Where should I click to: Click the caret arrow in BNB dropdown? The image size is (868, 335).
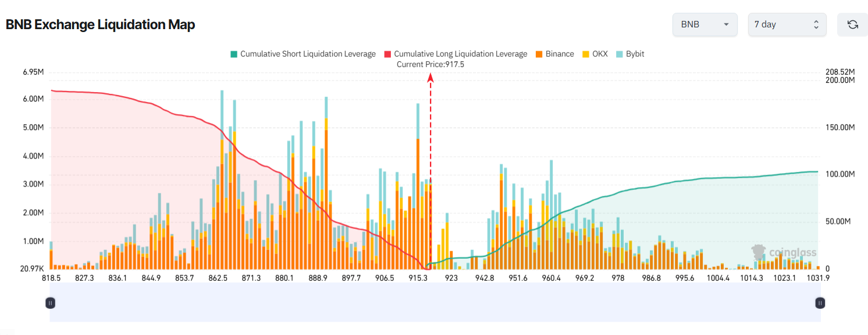(x=726, y=24)
